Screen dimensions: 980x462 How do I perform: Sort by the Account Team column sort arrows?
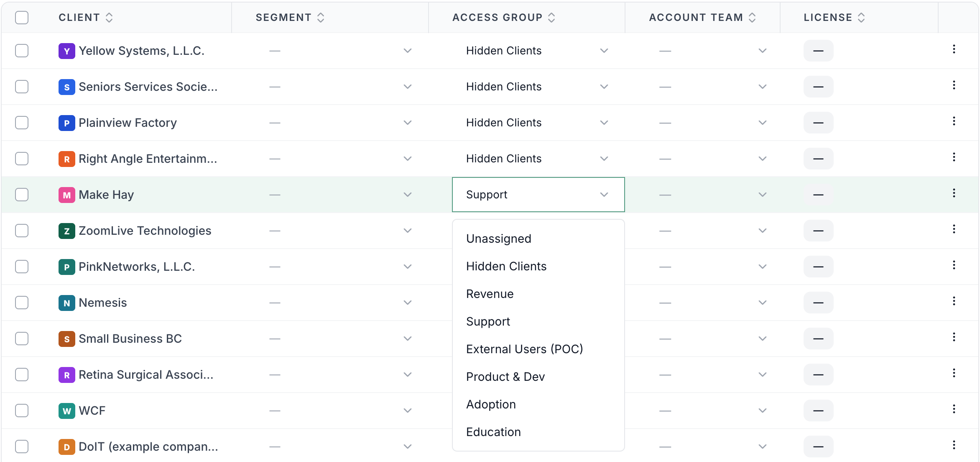coord(752,18)
